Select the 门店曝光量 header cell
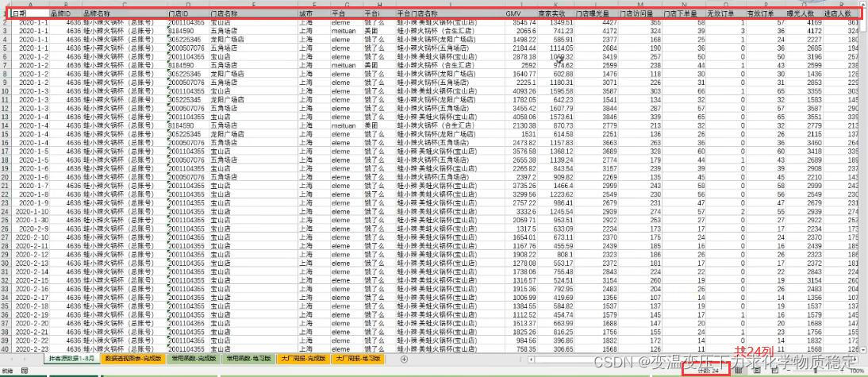The image size is (868, 377). pyautogui.click(x=596, y=12)
